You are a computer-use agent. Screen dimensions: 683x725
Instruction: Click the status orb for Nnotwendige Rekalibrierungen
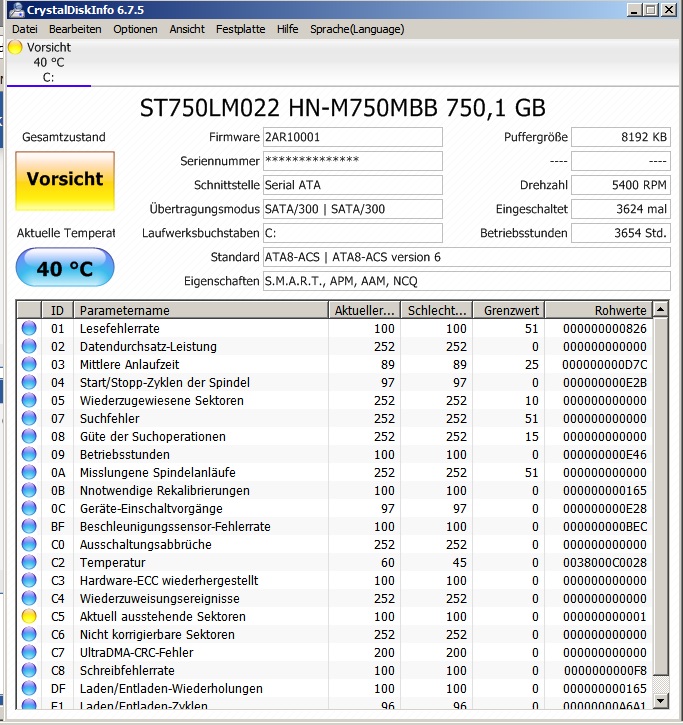point(29,491)
